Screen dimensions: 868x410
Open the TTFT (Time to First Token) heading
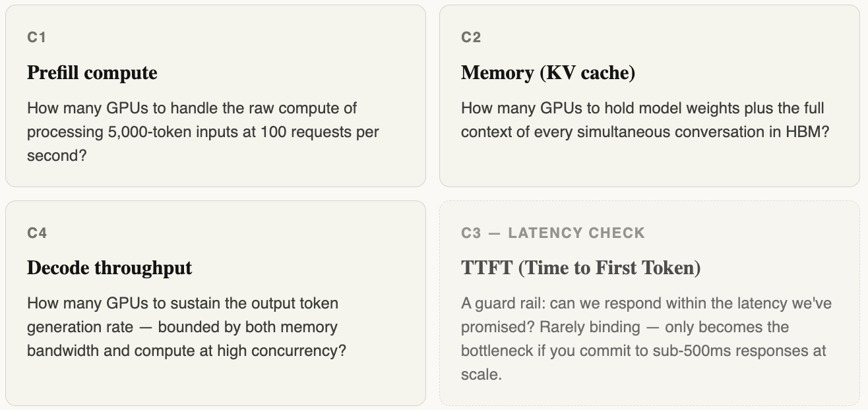tap(580, 268)
